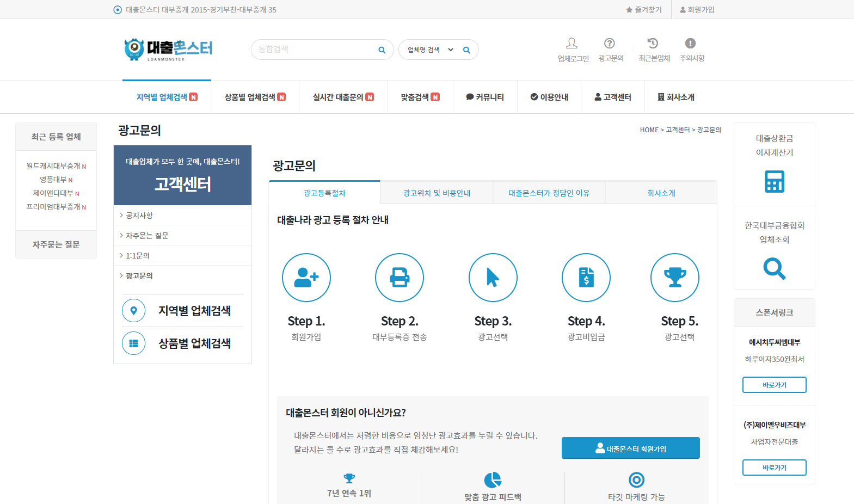Click 바로가기 under 에시치투씨엠대부
The height and width of the screenshot is (504, 854).
coord(774,385)
